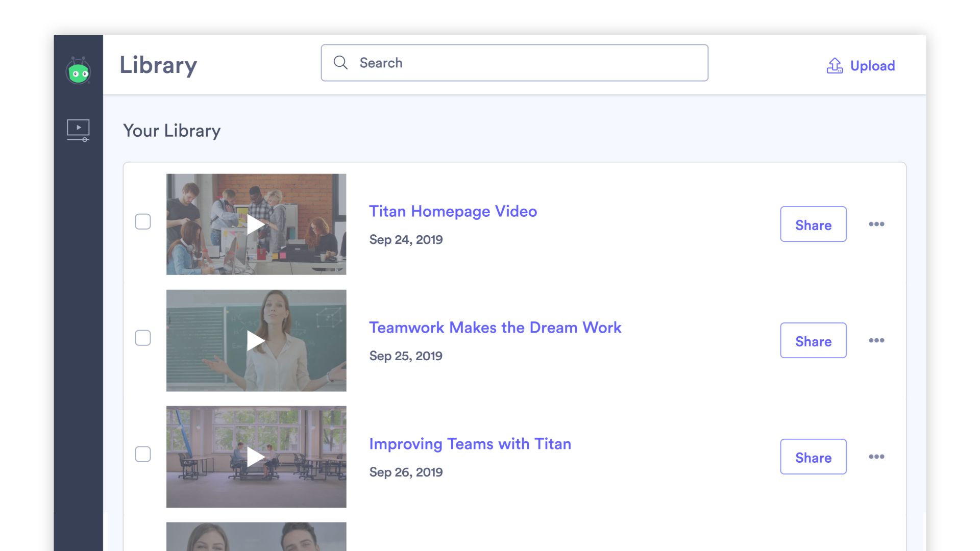The image size is (980, 551).
Task: Open the video library sidebar icon
Action: click(x=78, y=130)
